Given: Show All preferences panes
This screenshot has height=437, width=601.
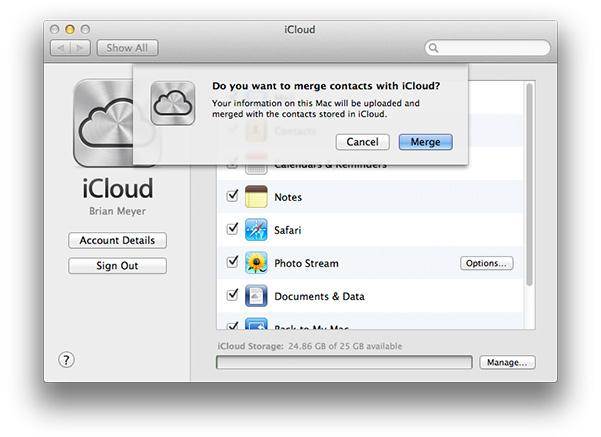Looking at the screenshot, I should pyautogui.click(x=127, y=48).
